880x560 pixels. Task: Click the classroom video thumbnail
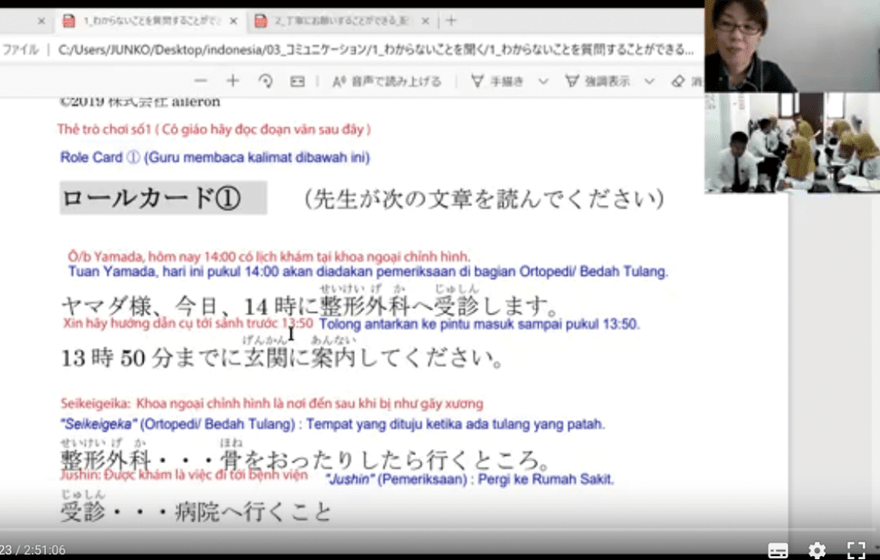792,143
